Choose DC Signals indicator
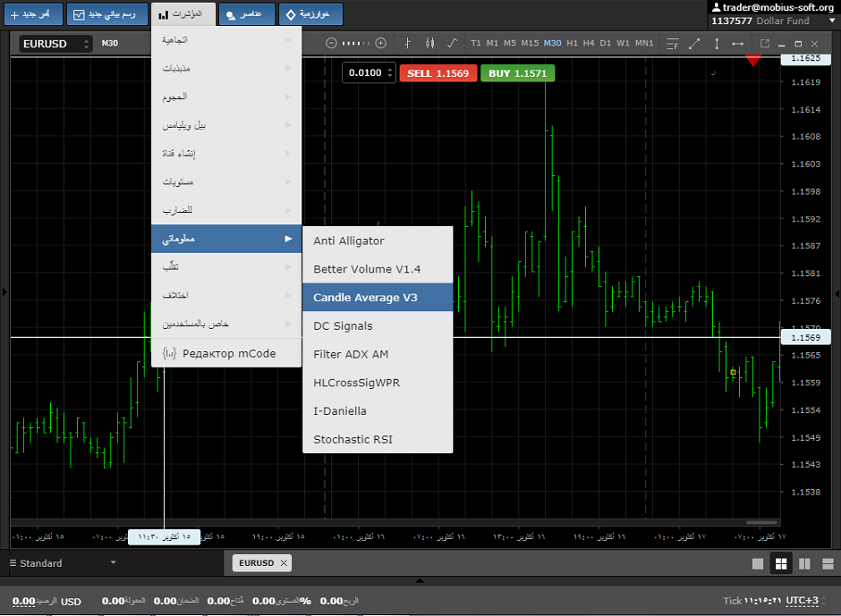 pyautogui.click(x=378, y=326)
